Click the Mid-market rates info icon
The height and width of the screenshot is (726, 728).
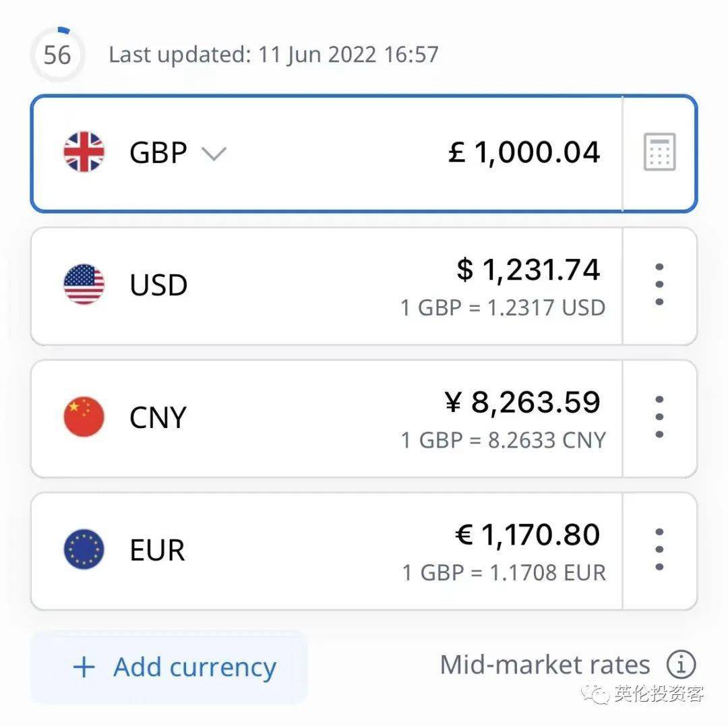(681, 665)
